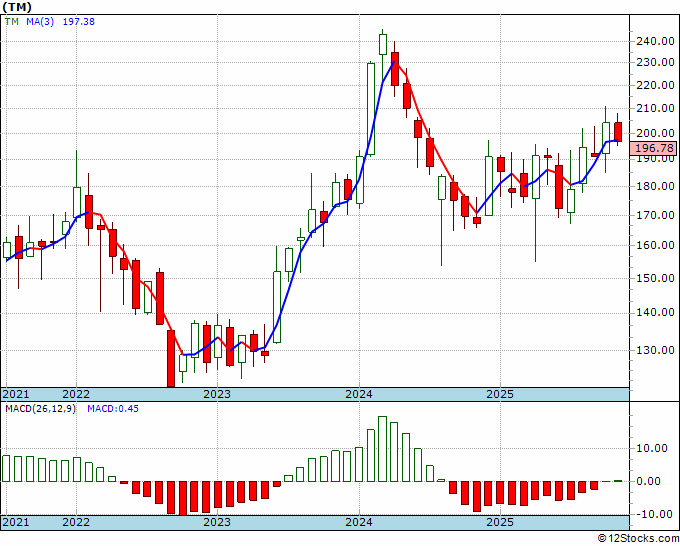The image size is (680, 546).
Task: Click the 210.00 price axis label
Action: click(x=655, y=108)
